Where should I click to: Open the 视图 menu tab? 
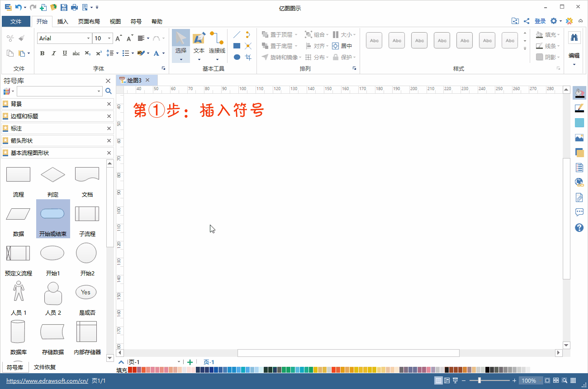(115, 21)
